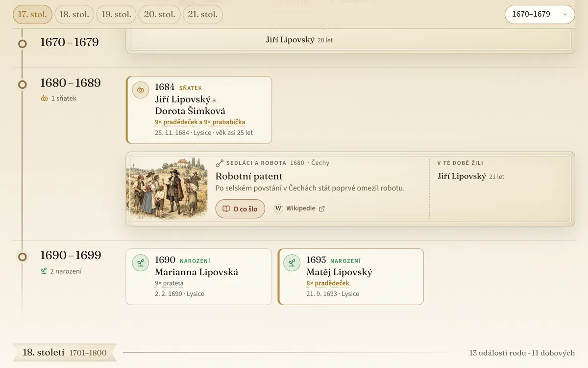The height and width of the screenshot is (368, 588).
Task: Switch to the 17. stol. tab
Action: 32,14
